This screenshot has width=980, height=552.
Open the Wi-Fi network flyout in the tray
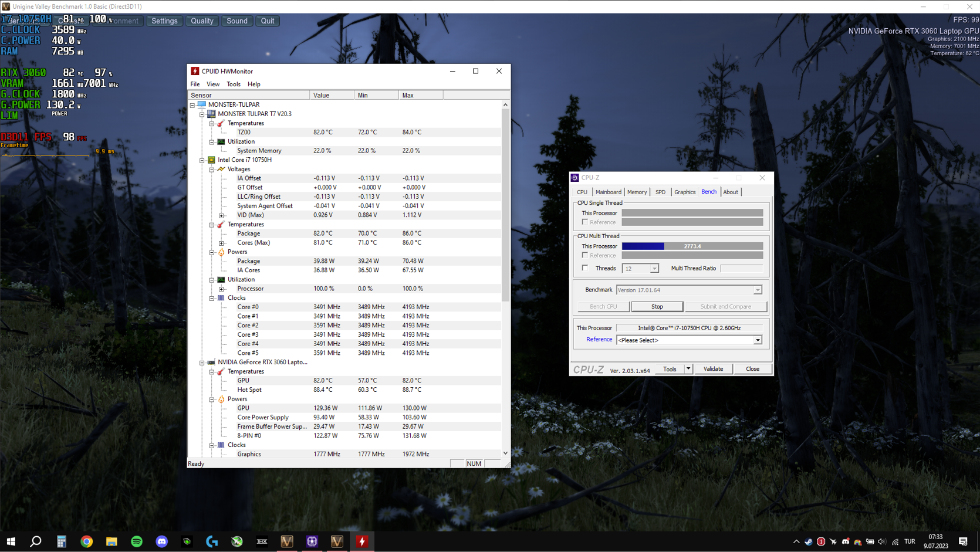point(895,541)
